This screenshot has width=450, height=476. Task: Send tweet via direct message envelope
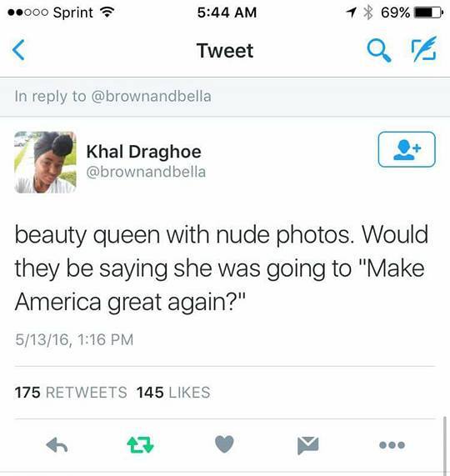308,445
